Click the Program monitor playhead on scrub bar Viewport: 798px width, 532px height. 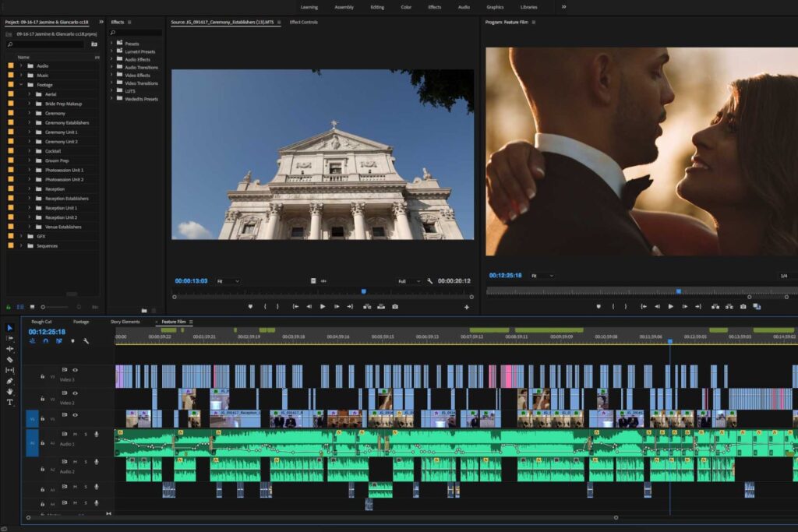(678, 291)
